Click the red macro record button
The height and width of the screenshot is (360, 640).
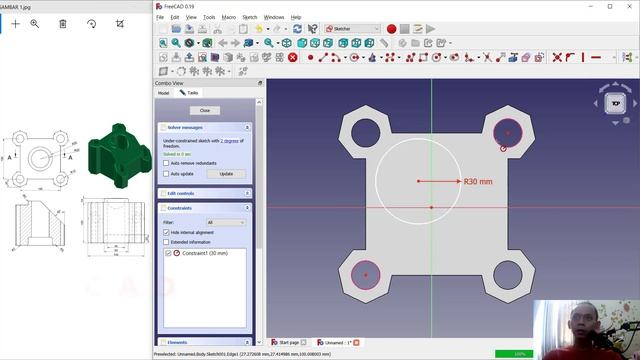391,29
